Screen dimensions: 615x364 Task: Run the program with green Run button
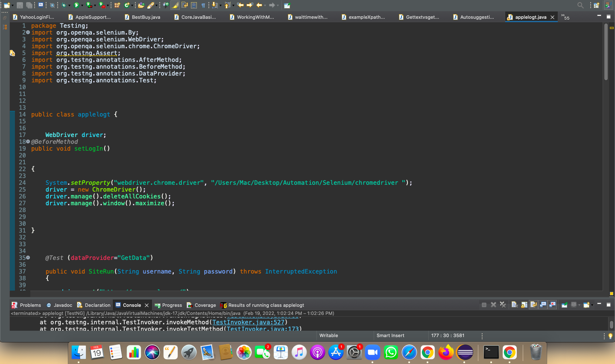(76, 5)
